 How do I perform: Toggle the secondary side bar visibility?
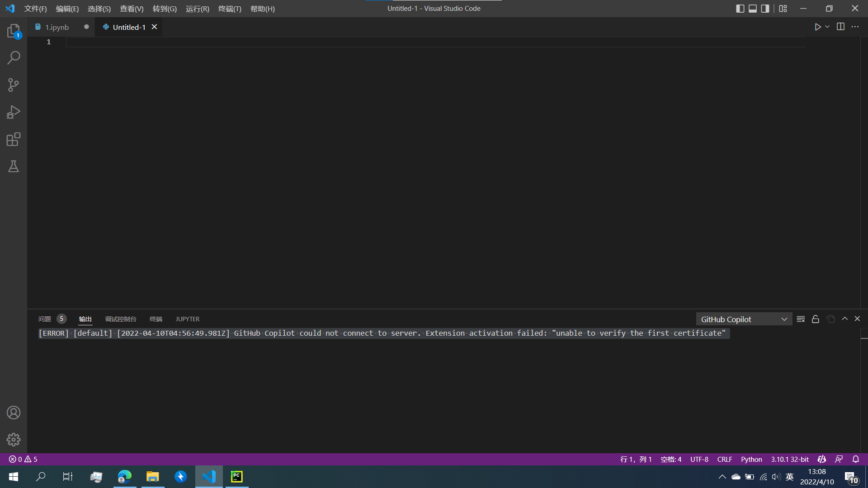765,8
